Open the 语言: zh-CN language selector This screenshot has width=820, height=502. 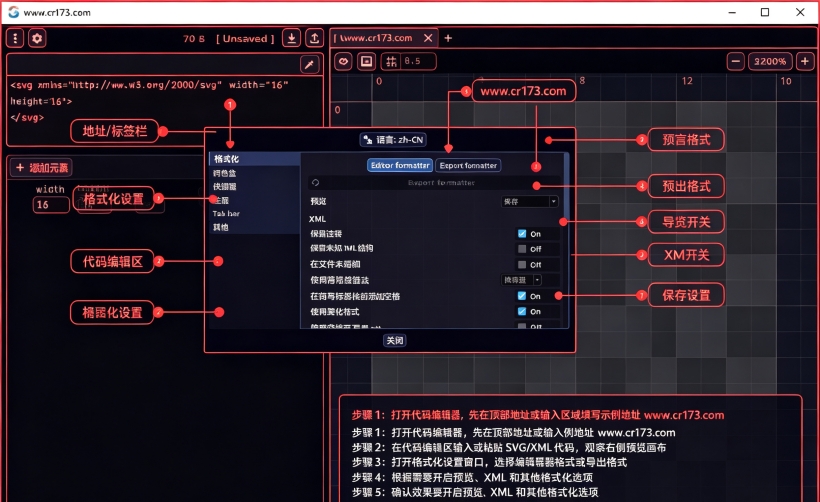(x=394, y=140)
